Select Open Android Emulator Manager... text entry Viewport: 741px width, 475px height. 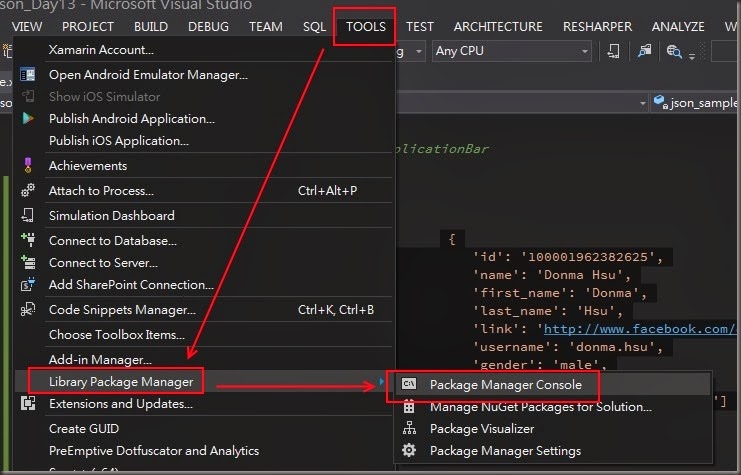point(148,75)
